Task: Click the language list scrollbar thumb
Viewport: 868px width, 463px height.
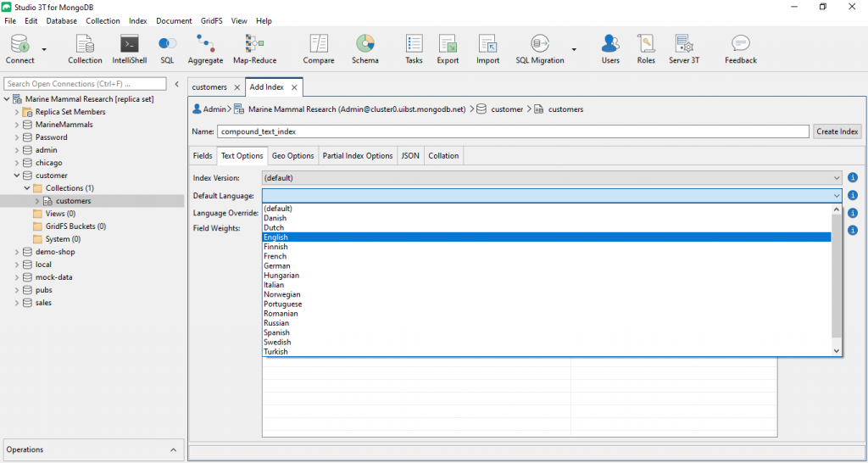Action: click(837, 276)
